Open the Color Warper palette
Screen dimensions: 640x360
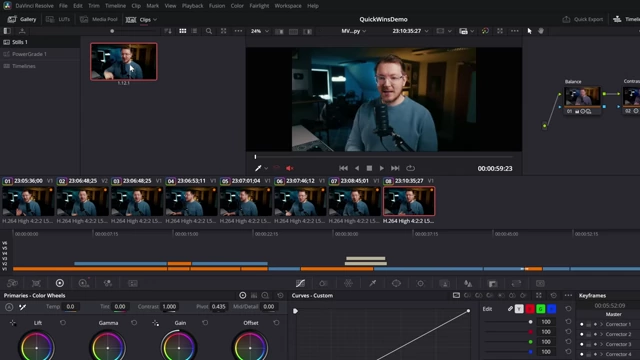348,283
